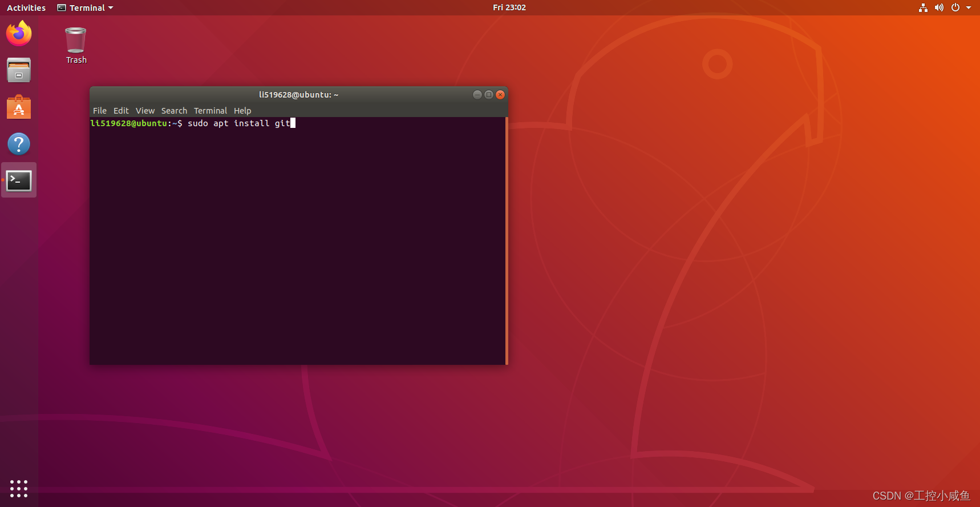
Task: Open the Help menu in the terminal
Action: [x=242, y=111]
